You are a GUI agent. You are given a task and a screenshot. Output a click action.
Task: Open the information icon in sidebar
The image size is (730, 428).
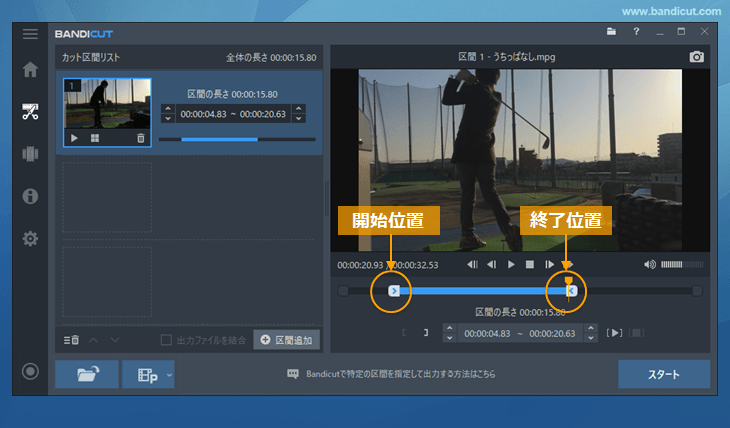point(30,196)
